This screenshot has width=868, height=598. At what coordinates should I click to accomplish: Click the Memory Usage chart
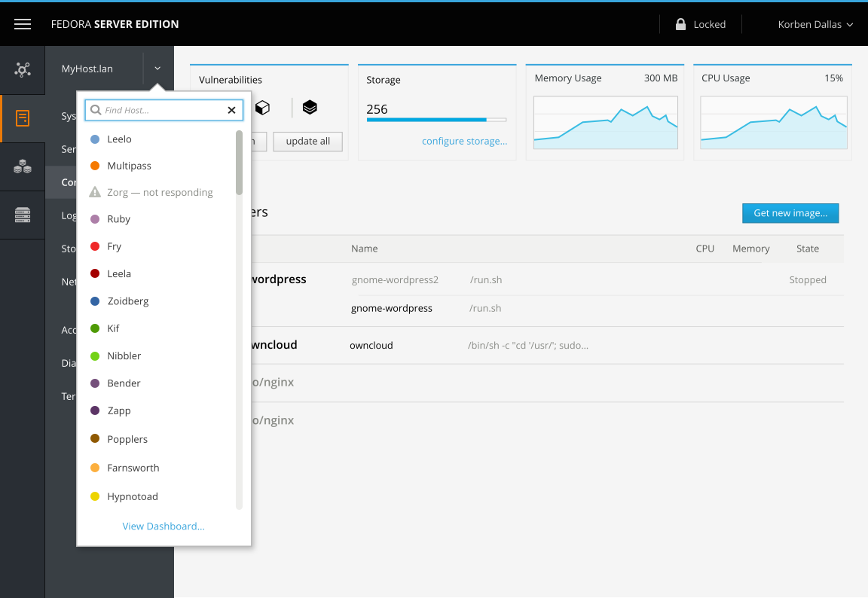pos(606,123)
